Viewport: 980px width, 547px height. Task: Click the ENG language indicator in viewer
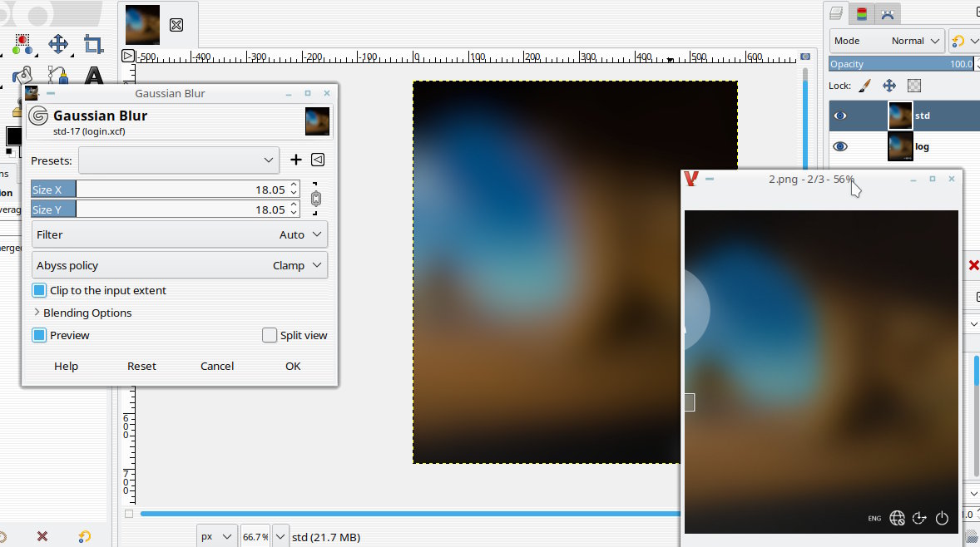pyautogui.click(x=874, y=518)
